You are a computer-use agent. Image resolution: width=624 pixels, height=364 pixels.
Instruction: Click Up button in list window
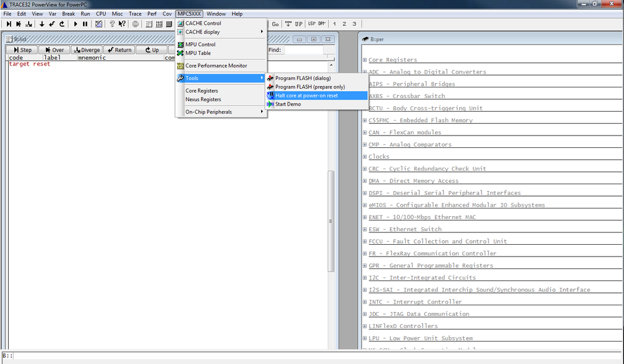[151, 50]
